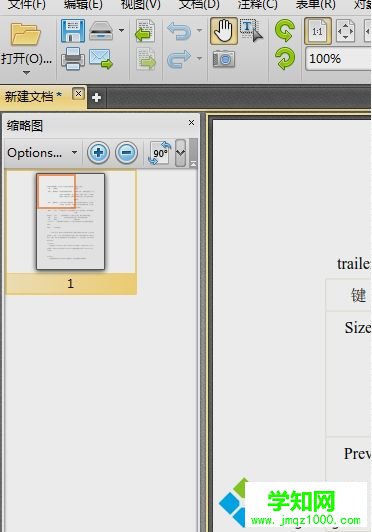This screenshot has width=372, height=532.
Task: Select page 1 thumbnail
Action: pos(71,221)
